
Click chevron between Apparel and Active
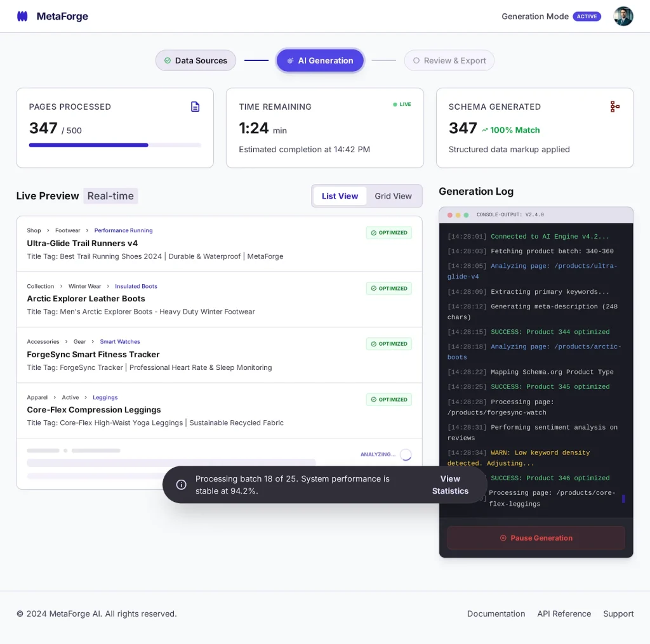[x=55, y=397]
